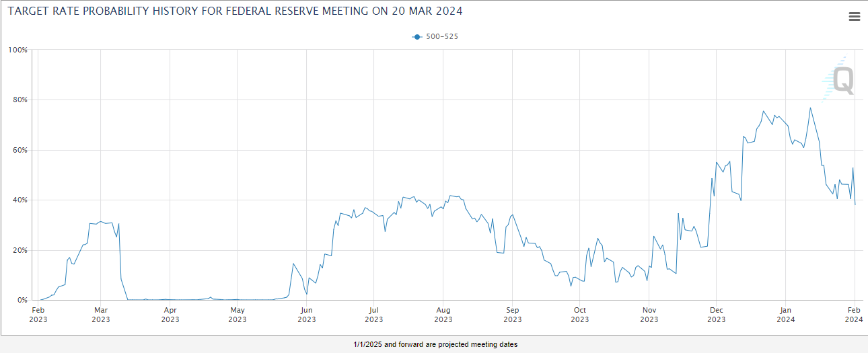
Task: Click the 60% y-axis label
Action: tap(19, 150)
